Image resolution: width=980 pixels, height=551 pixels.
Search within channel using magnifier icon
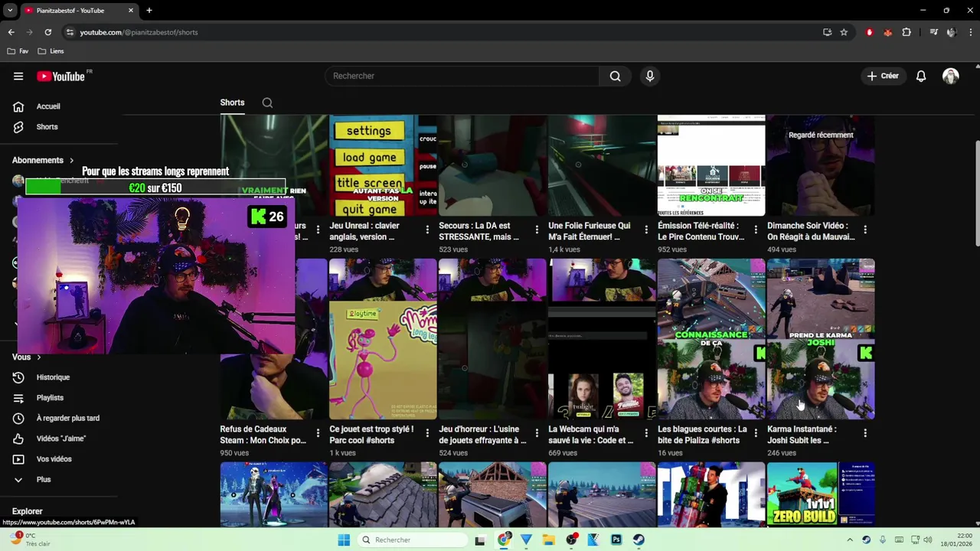[x=267, y=103]
